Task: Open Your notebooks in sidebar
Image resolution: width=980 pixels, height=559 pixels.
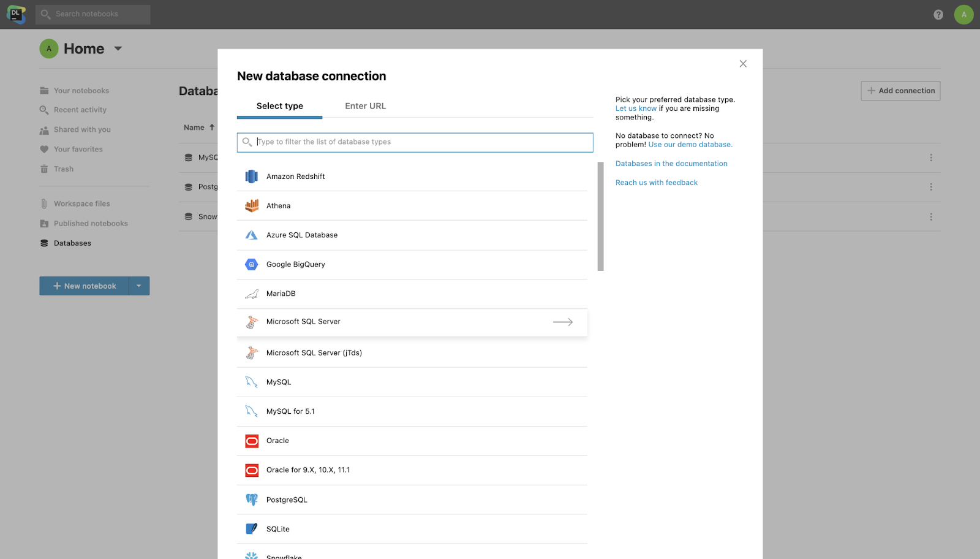Action: click(x=74, y=91)
